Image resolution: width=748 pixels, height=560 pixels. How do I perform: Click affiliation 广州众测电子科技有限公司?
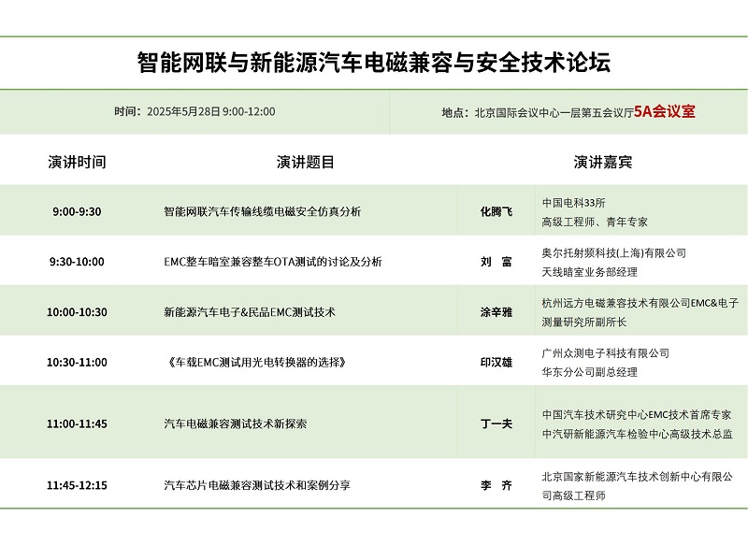(x=605, y=353)
